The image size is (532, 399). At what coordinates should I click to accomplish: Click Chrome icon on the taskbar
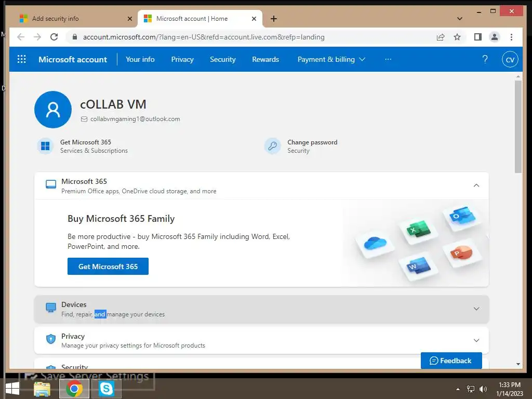(x=74, y=389)
